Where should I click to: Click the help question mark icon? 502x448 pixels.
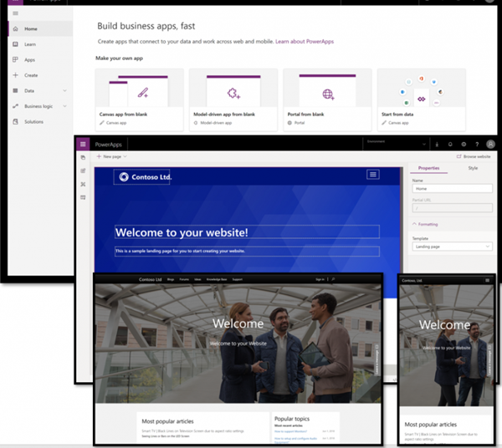(477, 145)
